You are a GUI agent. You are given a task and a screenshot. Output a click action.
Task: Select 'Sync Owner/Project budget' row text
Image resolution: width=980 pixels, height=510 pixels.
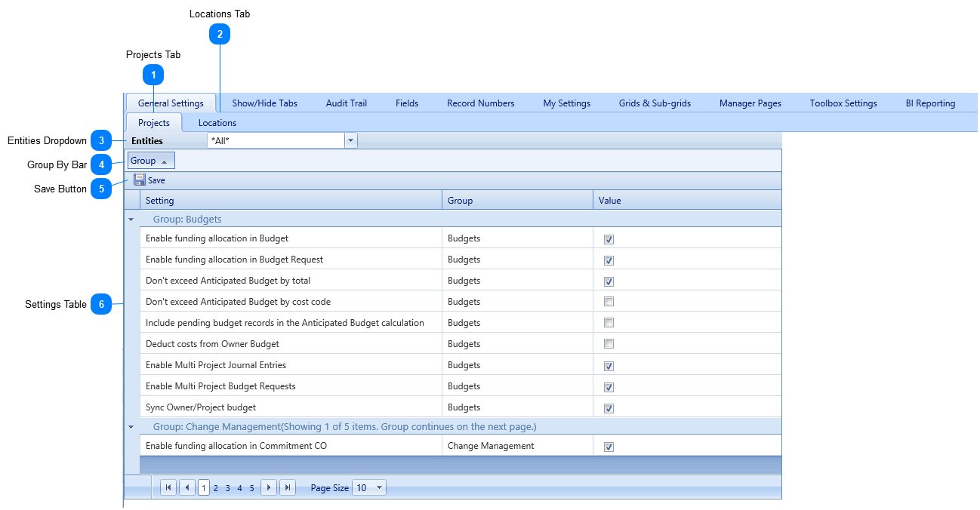[x=201, y=407]
